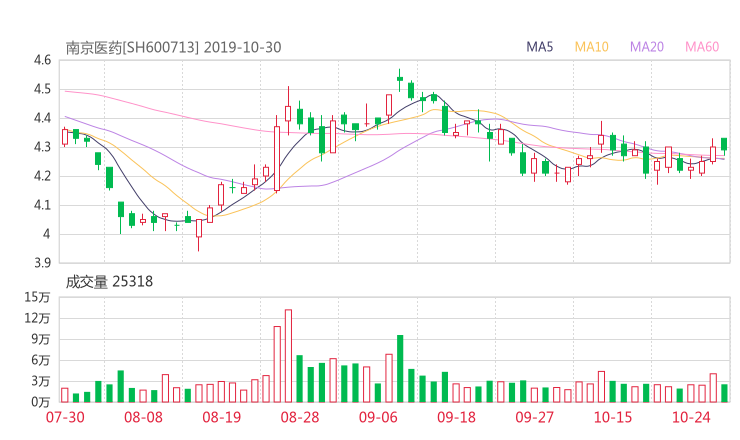Toggle the MA20 moving average legend
Screen dimensions: 740x440
(x=647, y=47)
